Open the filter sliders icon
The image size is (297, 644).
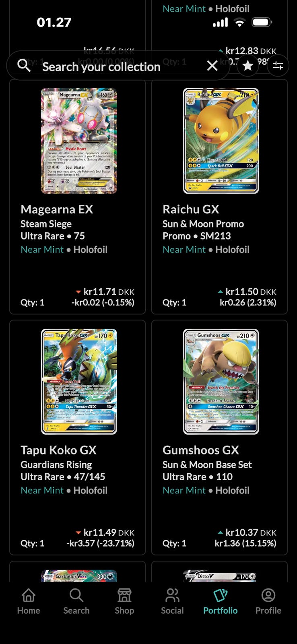[x=278, y=66]
